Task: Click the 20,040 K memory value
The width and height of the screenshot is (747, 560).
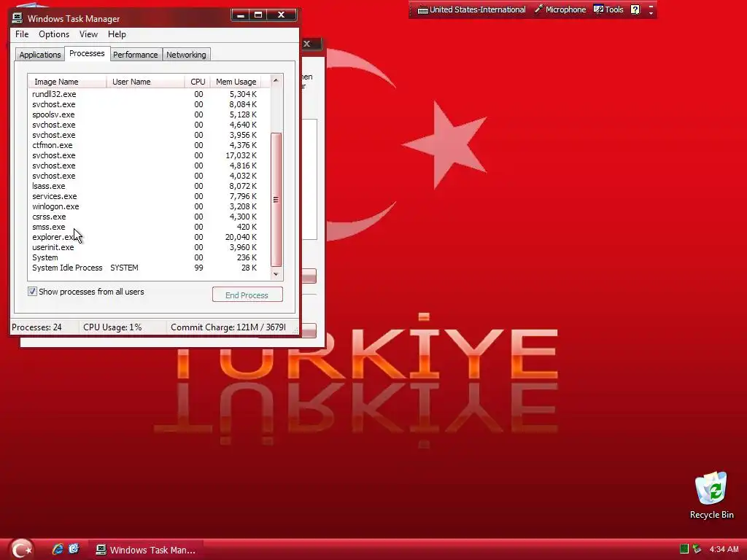Action: (241, 237)
